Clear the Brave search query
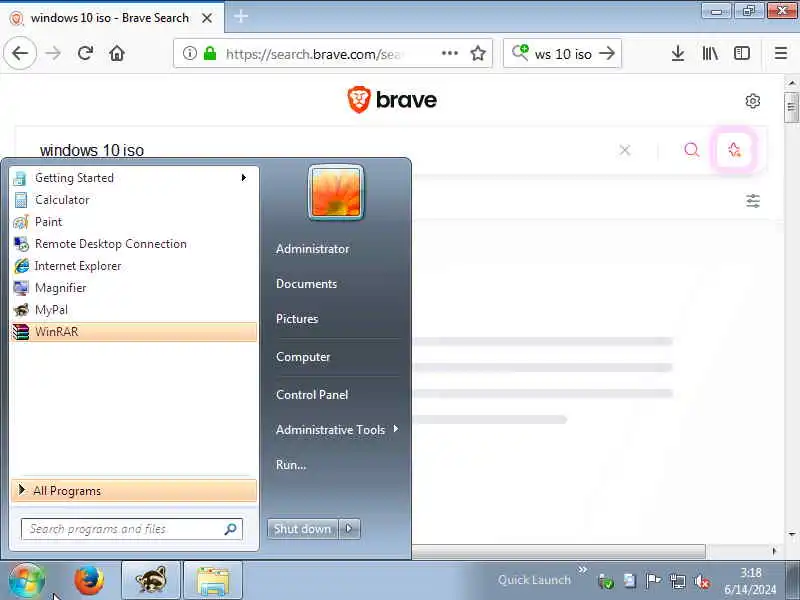The width and height of the screenshot is (800, 600). (x=624, y=150)
